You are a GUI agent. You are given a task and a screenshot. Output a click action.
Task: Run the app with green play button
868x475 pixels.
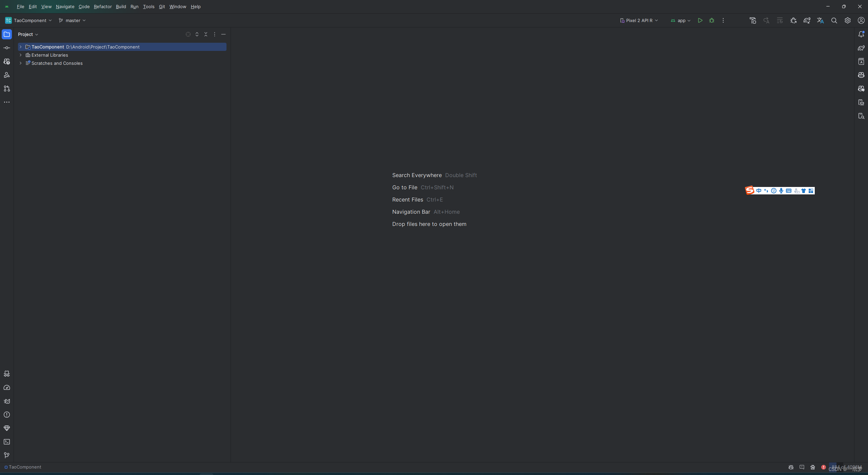coord(700,20)
